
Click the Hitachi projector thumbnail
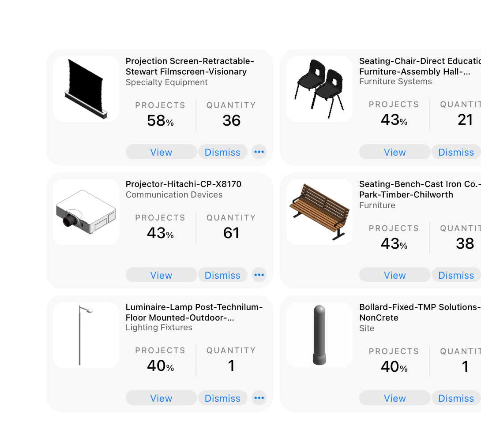point(86,212)
